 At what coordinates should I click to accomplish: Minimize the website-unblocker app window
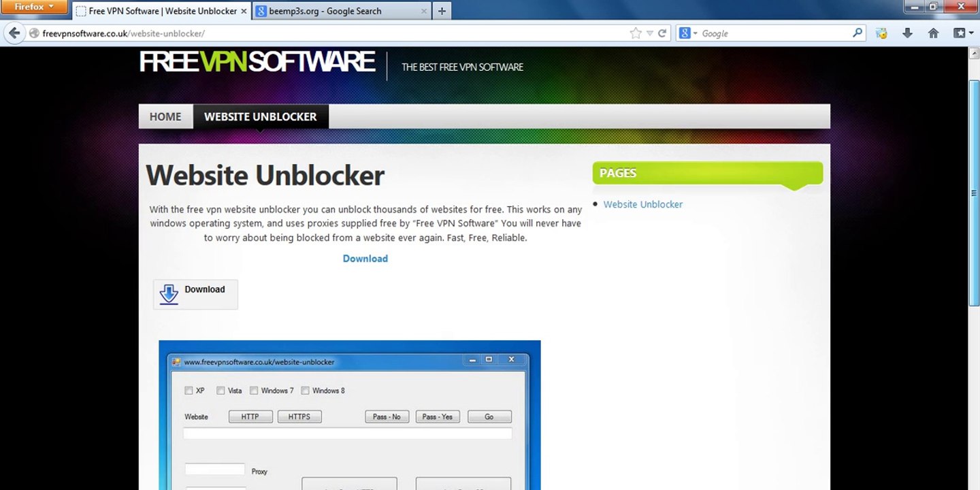click(471, 359)
